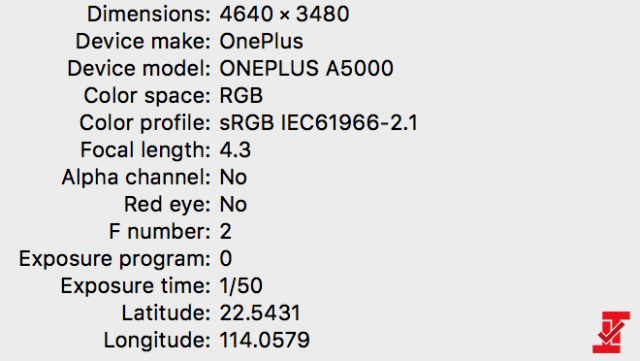640x361 pixels.
Task: Select the F number value 2
Action: tap(226, 232)
